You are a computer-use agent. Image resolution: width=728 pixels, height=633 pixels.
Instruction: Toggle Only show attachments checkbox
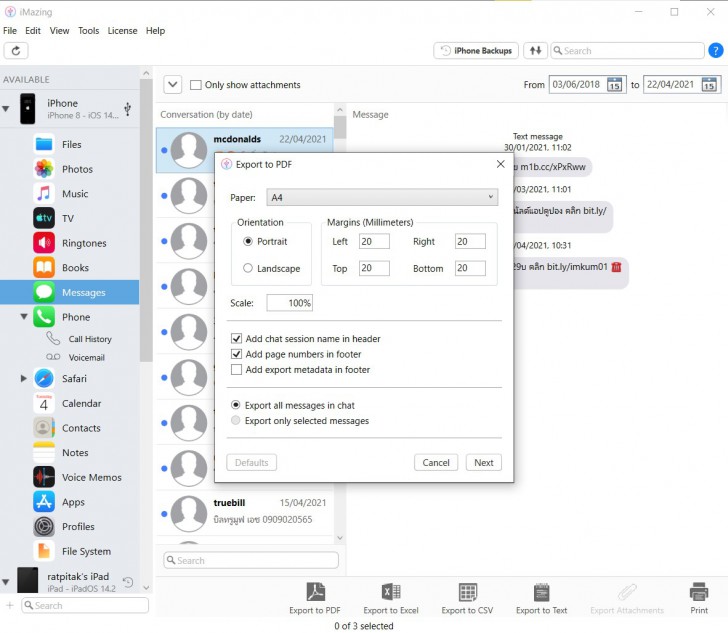pyautogui.click(x=196, y=85)
